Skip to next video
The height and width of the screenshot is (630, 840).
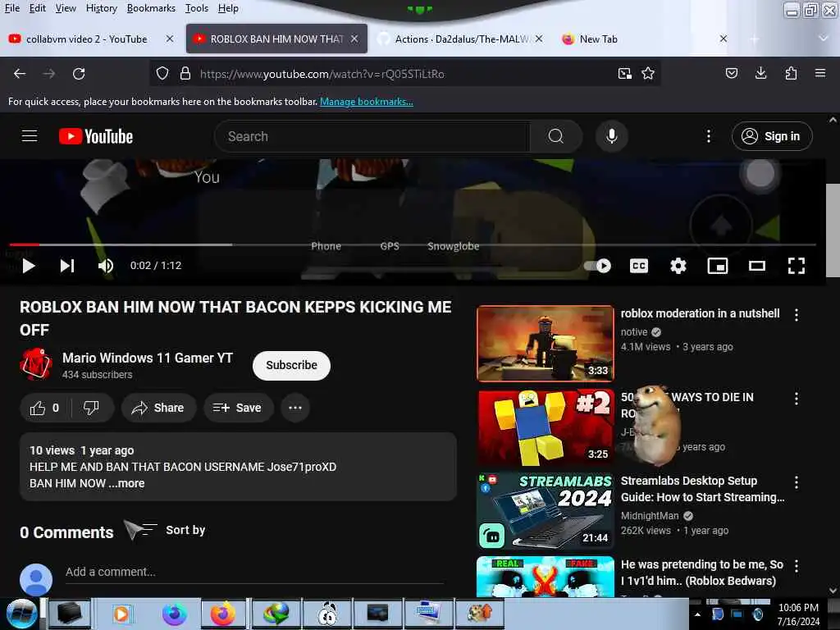click(67, 266)
